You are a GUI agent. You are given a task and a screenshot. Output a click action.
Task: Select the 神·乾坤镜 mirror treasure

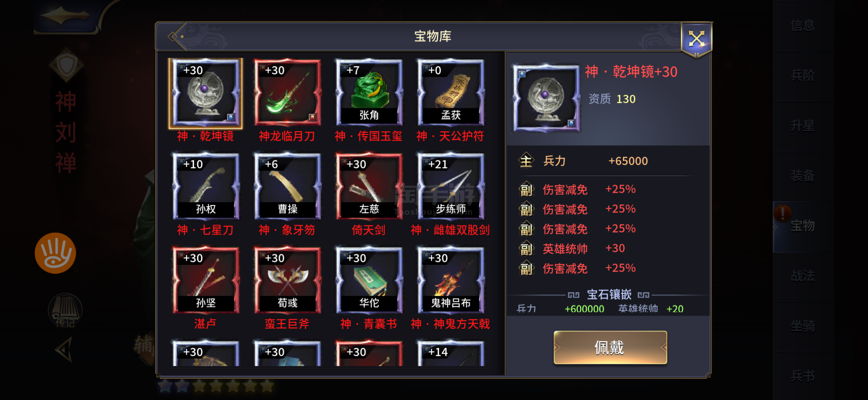[x=205, y=93]
